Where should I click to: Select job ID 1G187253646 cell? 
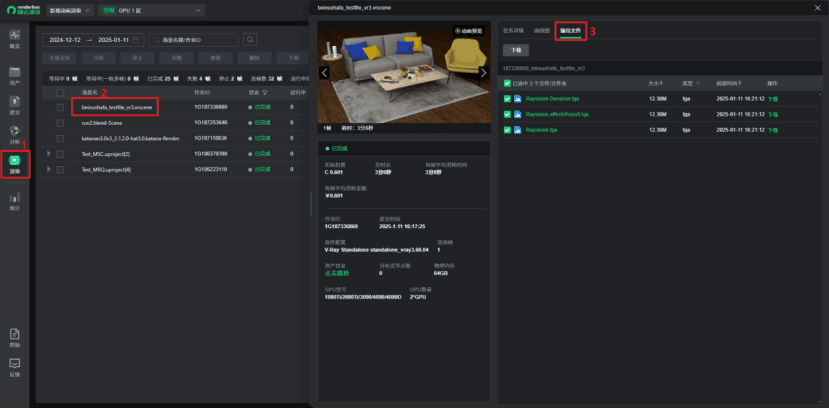(x=211, y=123)
